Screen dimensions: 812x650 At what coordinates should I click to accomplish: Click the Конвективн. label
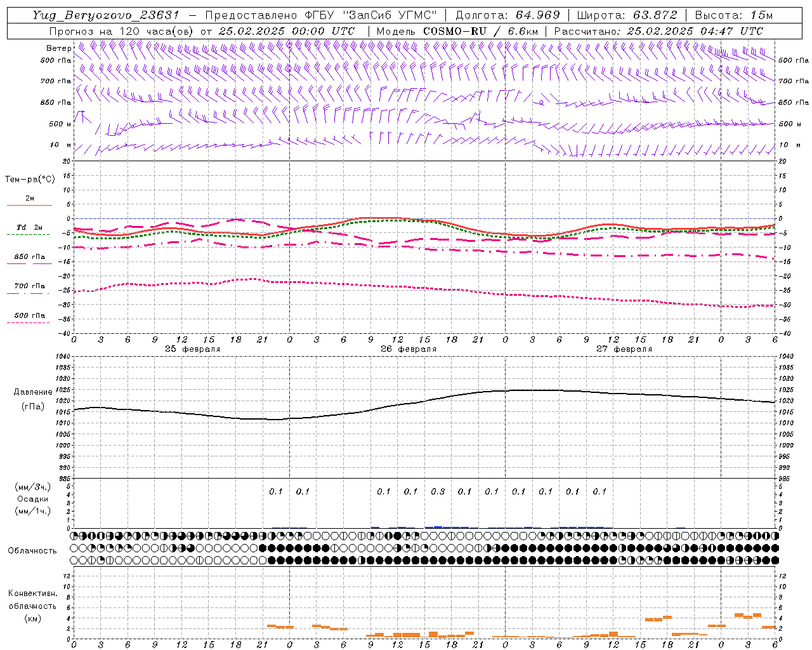click(x=33, y=594)
